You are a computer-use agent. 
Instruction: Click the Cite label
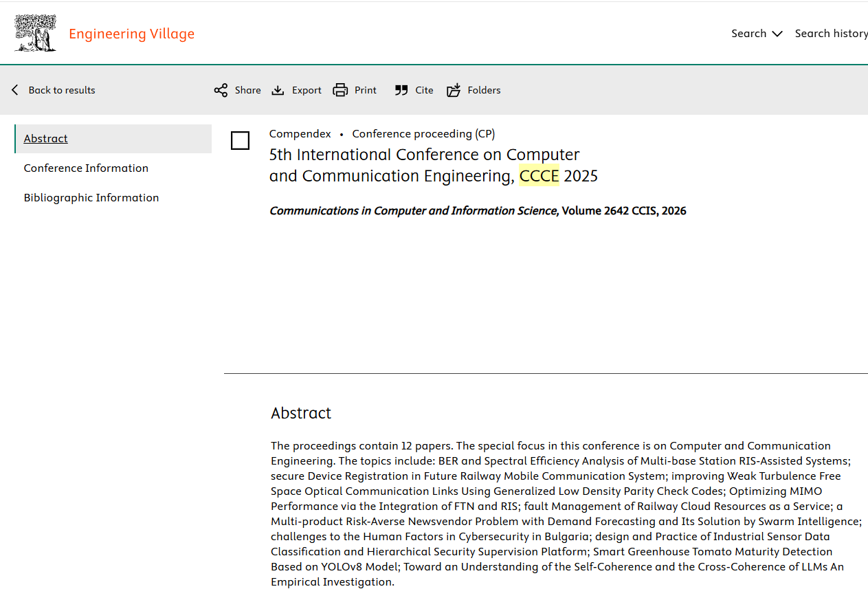coord(424,90)
